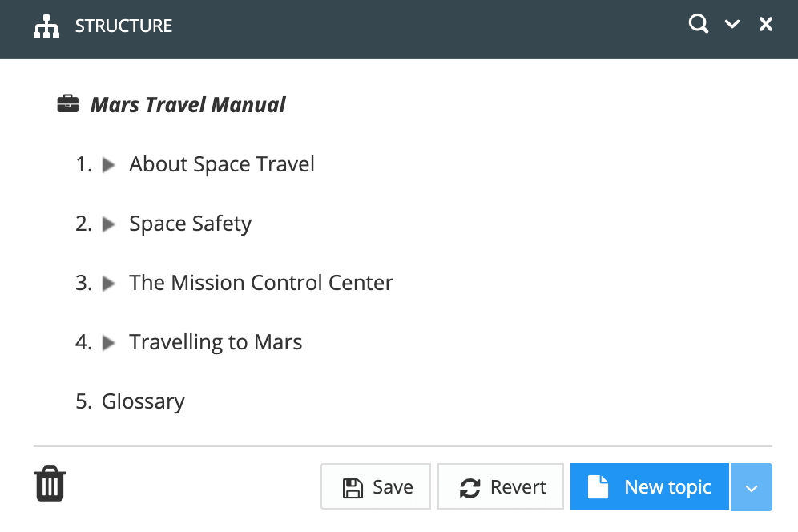The width and height of the screenshot is (798, 532).
Task: Open the Mars Travel Manual title
Action: 188,105
